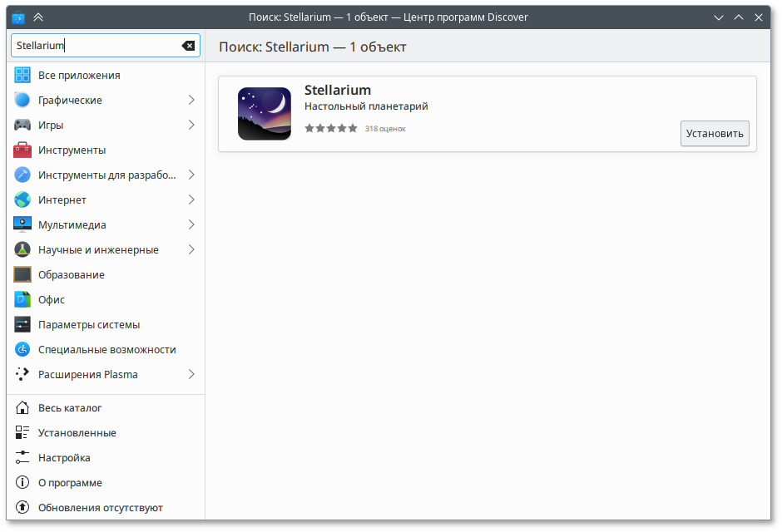Open the Настройка page
782x532 pixels.
tap(64, 458)
